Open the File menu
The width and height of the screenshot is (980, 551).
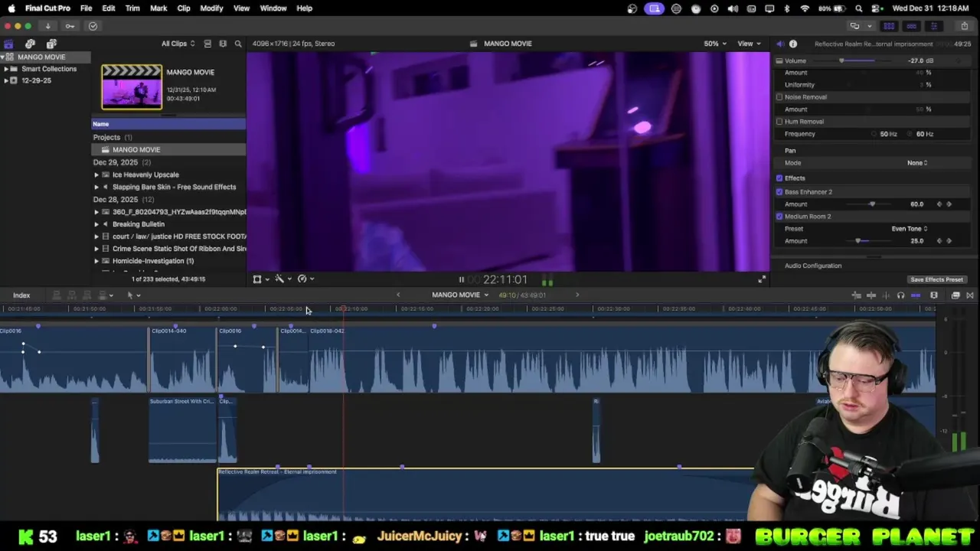pos(86,8)
